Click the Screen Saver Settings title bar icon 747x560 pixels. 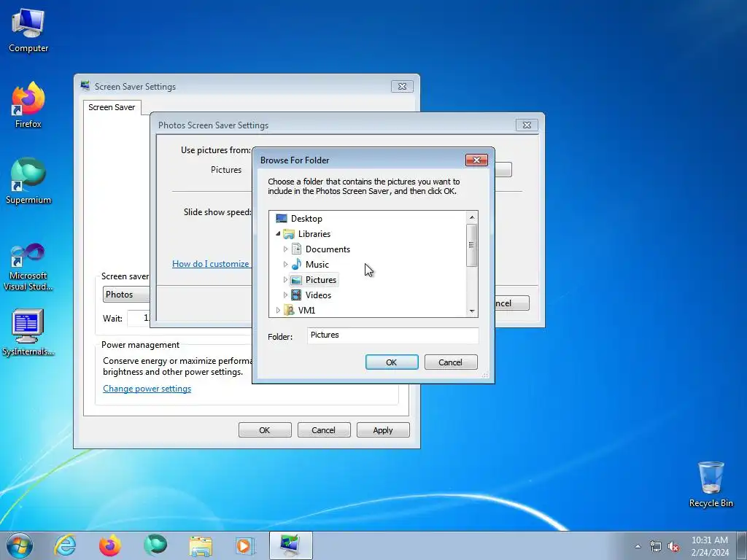[85, 86]
